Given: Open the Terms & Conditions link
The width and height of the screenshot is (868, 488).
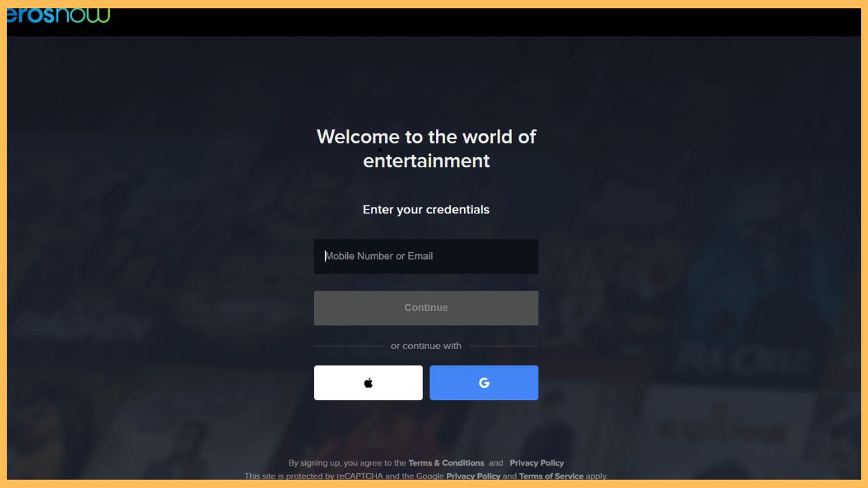Looking at the screenshot, I should [x=446, y=463].
